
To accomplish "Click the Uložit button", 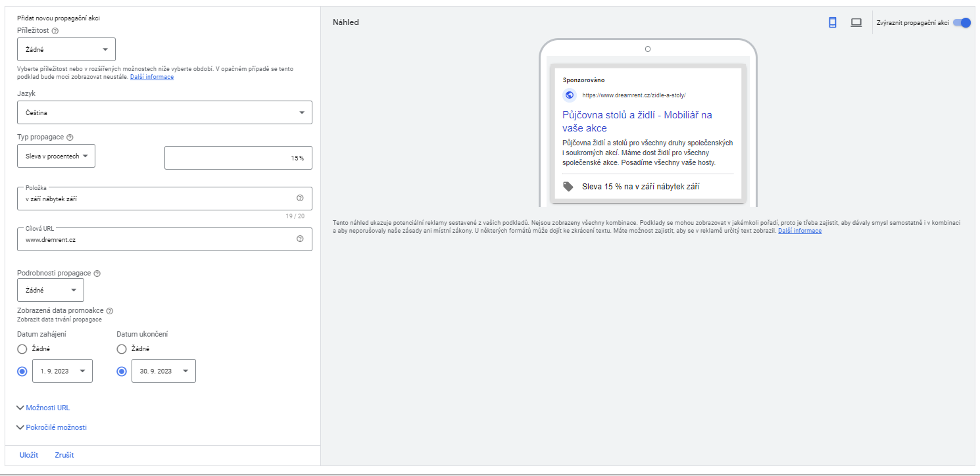I will coord(29,455).
